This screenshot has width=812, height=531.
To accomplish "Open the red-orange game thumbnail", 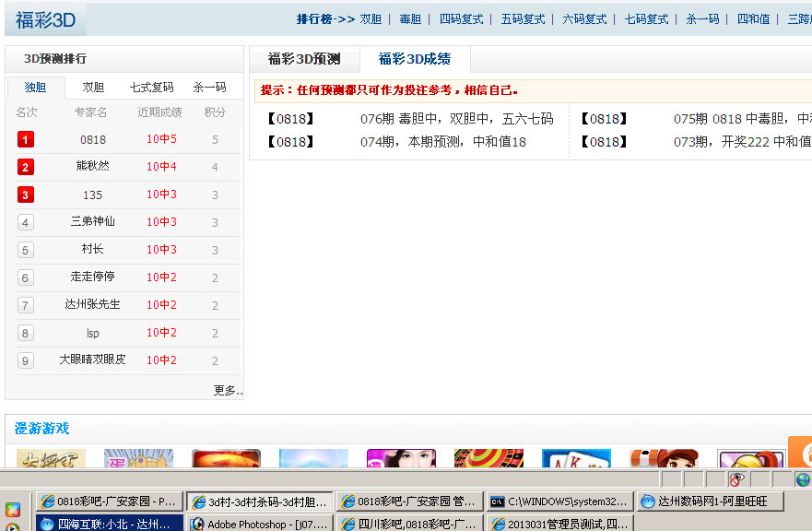I will tap(227, 458).
